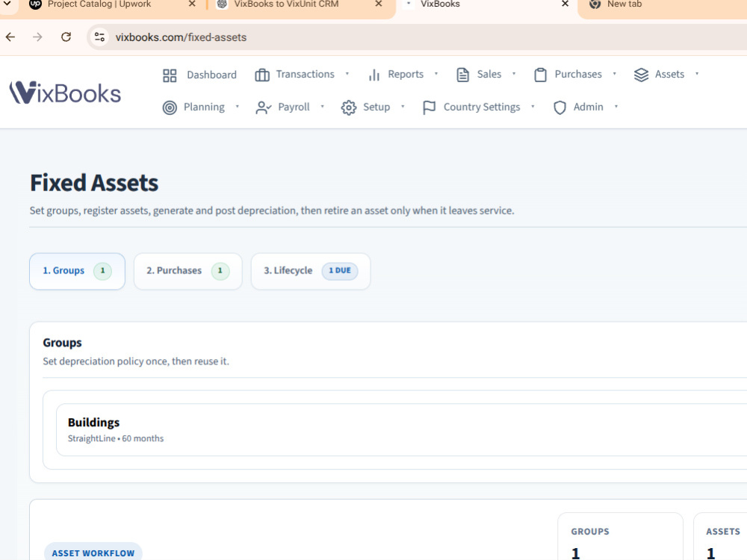The width and height of the screenshot is (747, 560).
Task: Select the 2. Purchases step tab
Action: 188,271
